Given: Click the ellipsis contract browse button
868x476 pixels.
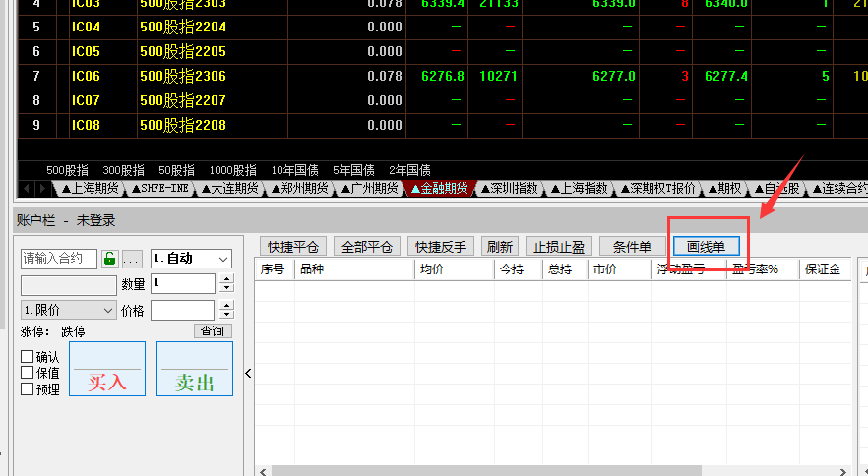Looking at the screenshot, I should pyautogui.click(x=132, y=259).
